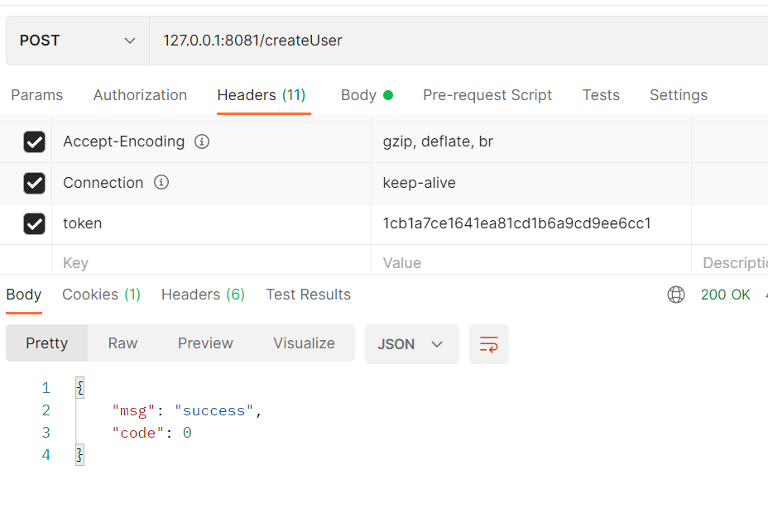768x532 pixels.
Task: Click the network globe icon
Action: (676, 295)
